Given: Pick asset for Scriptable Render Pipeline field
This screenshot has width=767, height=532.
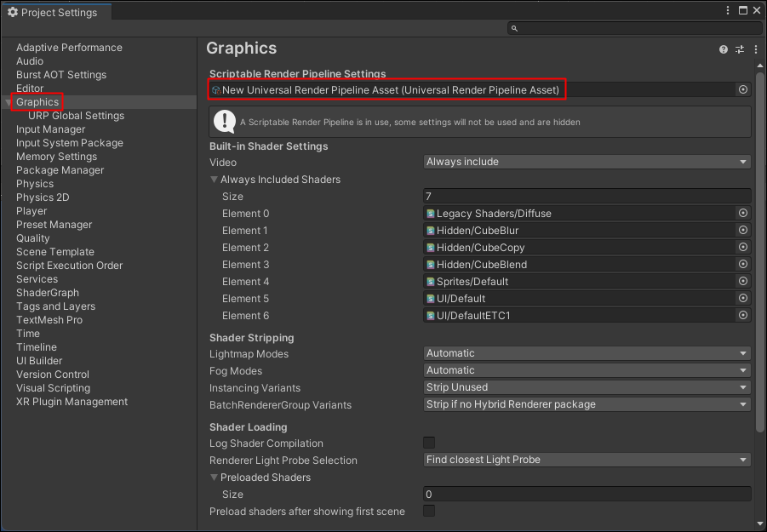Looking at the screenshot, I should click(742, 89).
